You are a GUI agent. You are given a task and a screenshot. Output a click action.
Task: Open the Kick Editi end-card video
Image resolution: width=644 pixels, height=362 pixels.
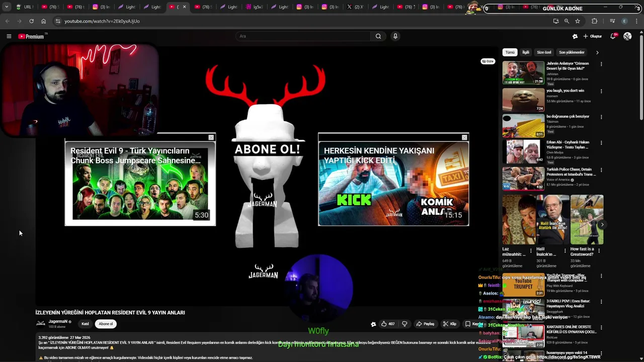[x=393, y=184]
